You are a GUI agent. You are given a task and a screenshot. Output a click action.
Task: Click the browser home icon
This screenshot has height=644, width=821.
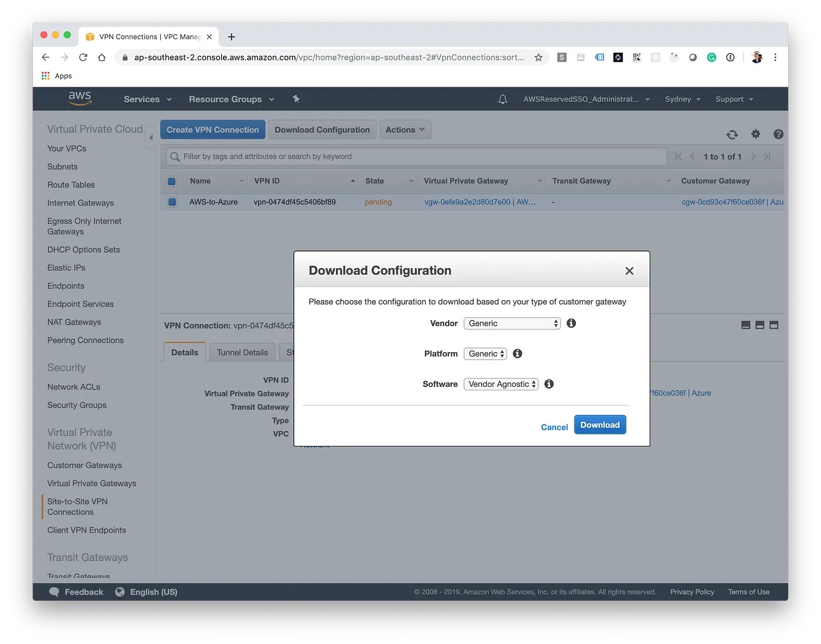tap(101, 57)
